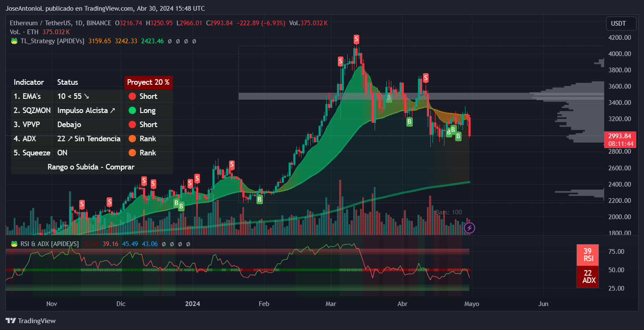Viewport: 644px width, 330px height.
Task: Click the Status column header
Action: [68, 82]
